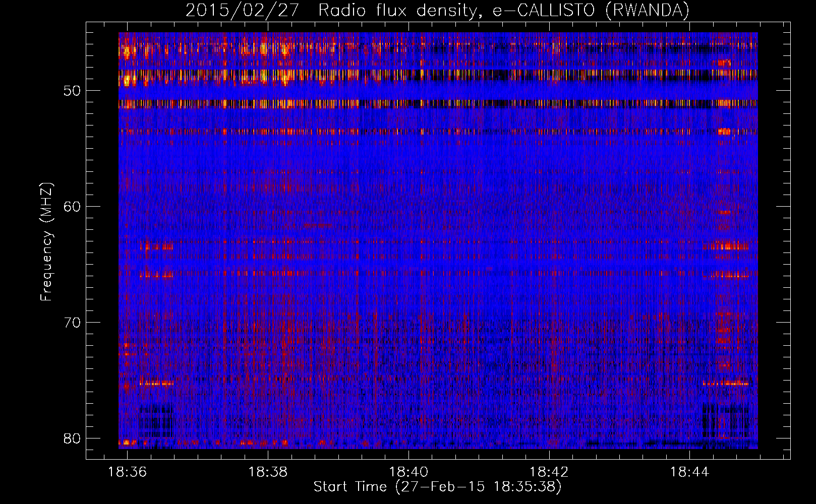The width and height of the screenshot is (816, 504).
Task: Click the 80 frequency tick label
Action: (73, 438)
